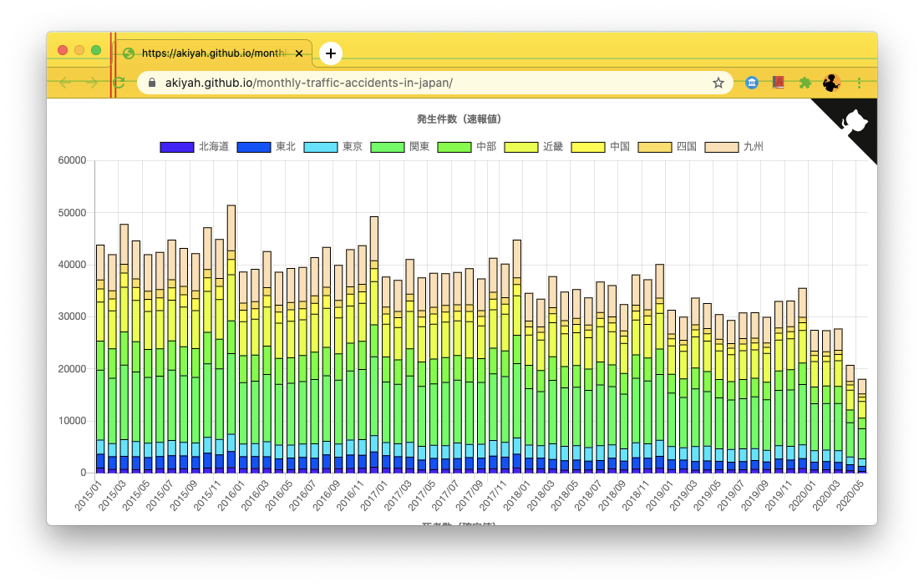Viewport: 924px width, 587px height.
Task: Go forward with the browser forward arrow
Action: [x=92, y=83]
